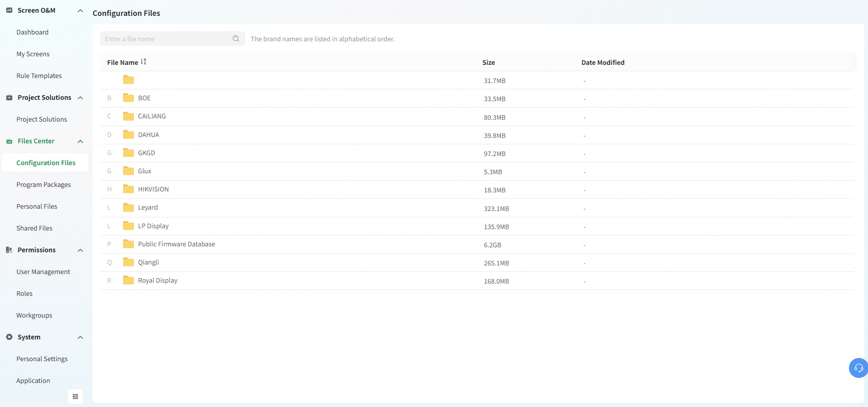The width and height of the screenshot is (868, 407).
Task: Go to User Management
Action: tap(43, 272)
